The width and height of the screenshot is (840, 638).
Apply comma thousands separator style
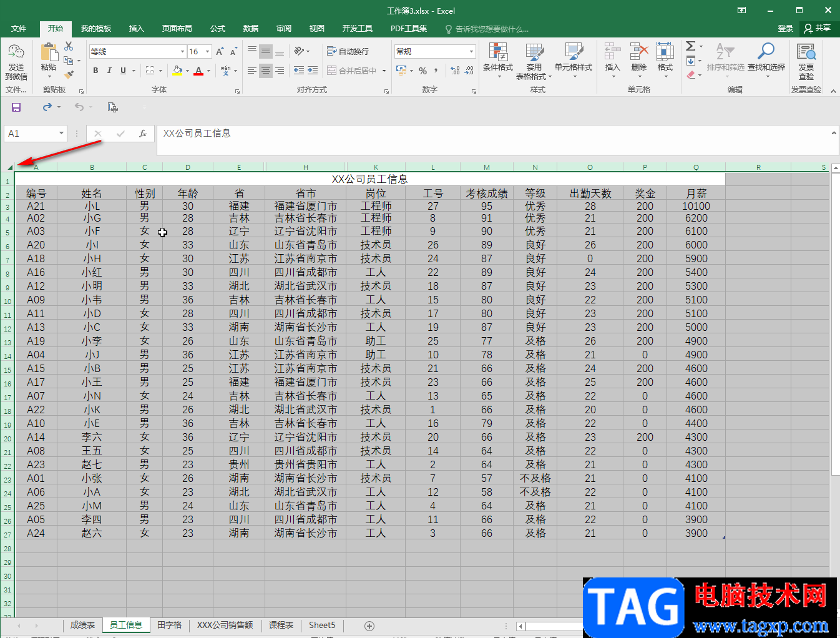tap(436, 71)
